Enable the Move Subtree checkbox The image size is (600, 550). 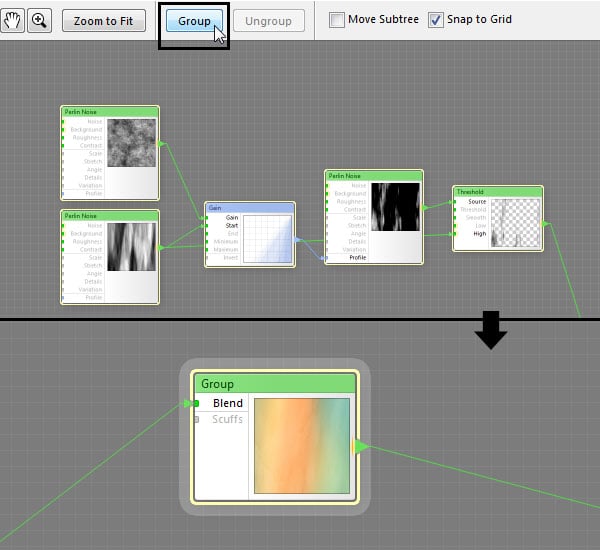337,20
